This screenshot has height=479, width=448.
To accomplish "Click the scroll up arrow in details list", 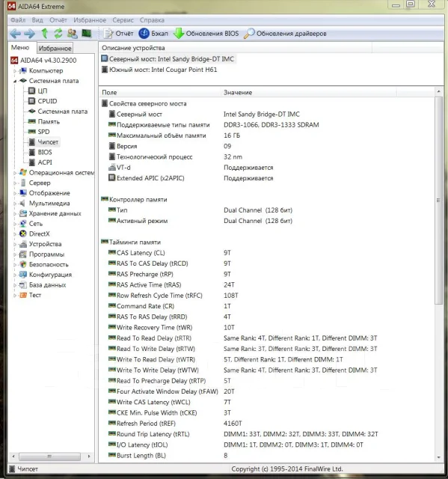I will (x=438, y=91).
